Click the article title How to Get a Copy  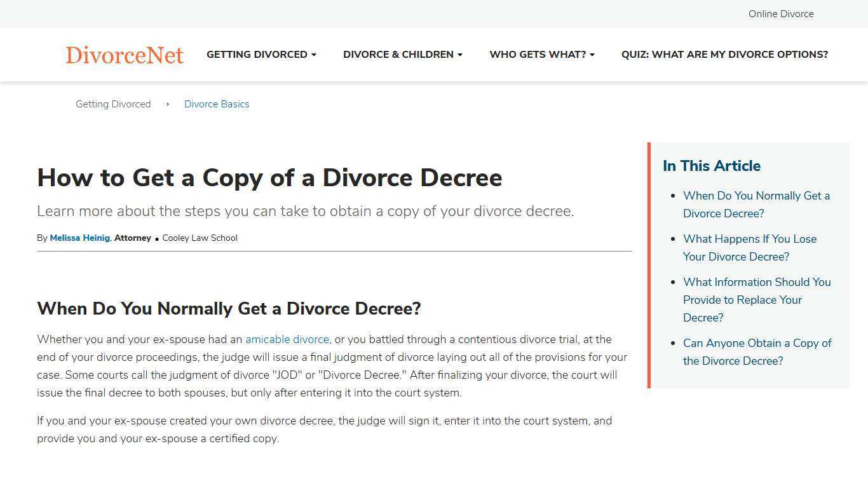(269, 178)
